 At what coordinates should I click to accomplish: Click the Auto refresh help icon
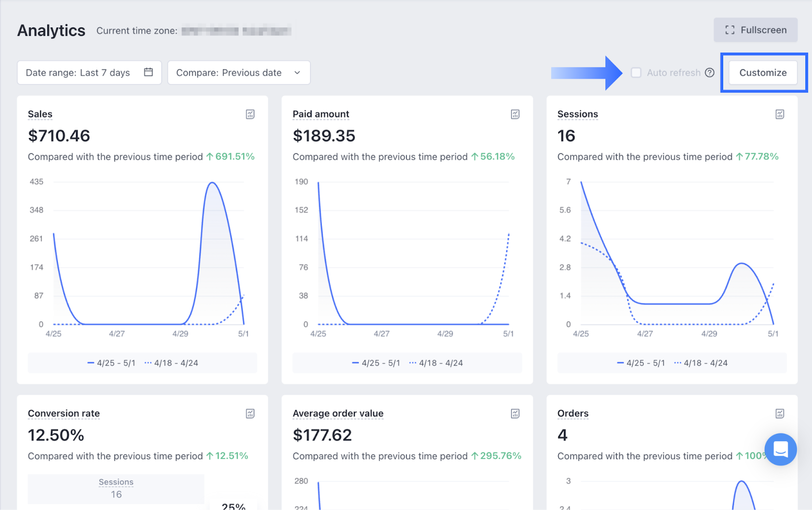click(x=710, y=73)
